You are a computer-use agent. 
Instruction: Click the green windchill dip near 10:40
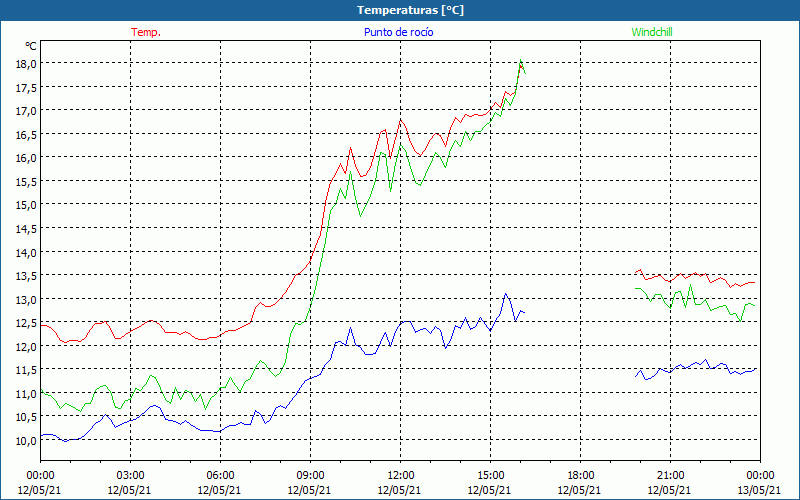point(361,216)
